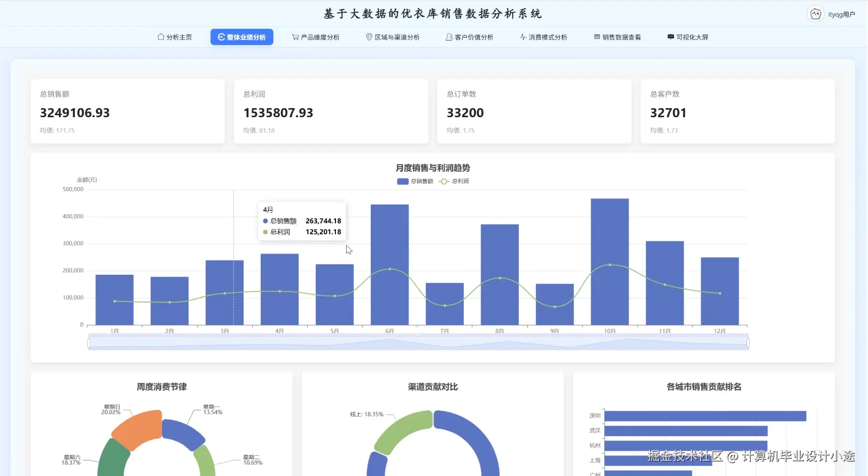Viewport: 868px width, 476px height.
Task: Click the 武汉 bar in city ranking
Action: tap(686, 431)
